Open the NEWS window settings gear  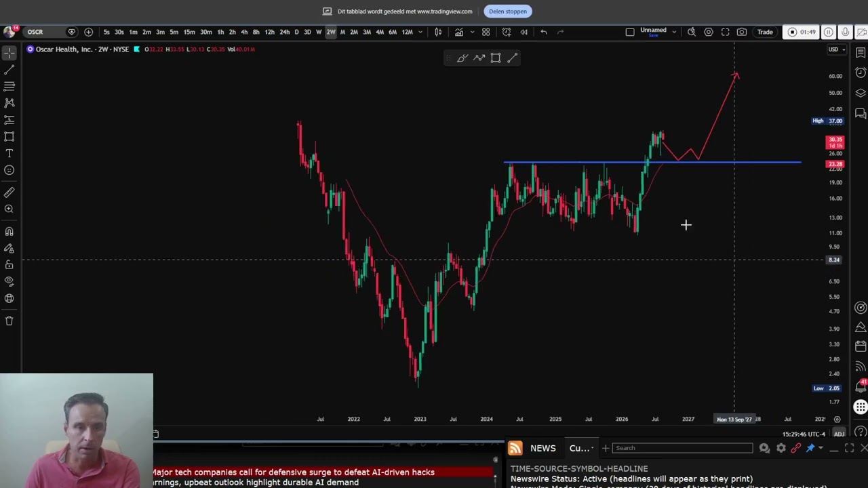pos(781,448)
